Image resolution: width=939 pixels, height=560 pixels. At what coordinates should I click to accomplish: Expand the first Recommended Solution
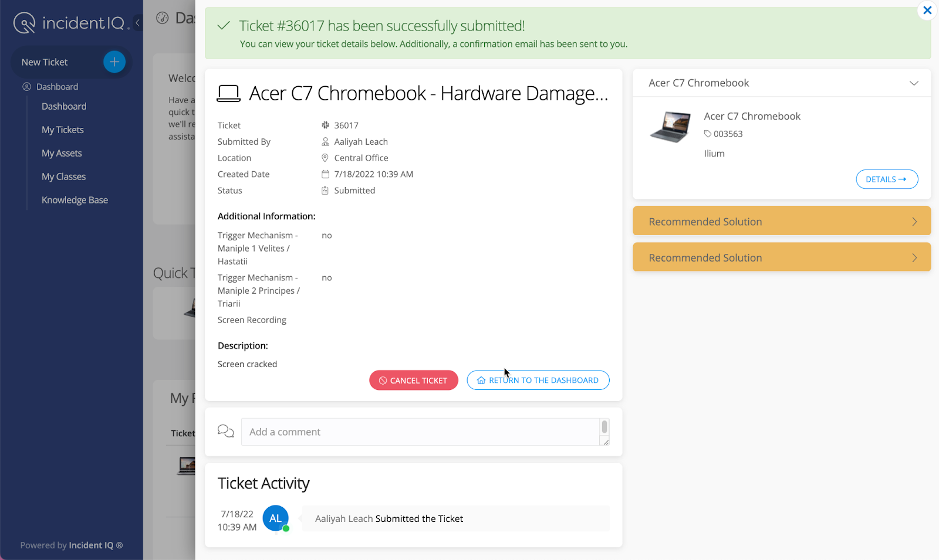click(x=782, y=221)
